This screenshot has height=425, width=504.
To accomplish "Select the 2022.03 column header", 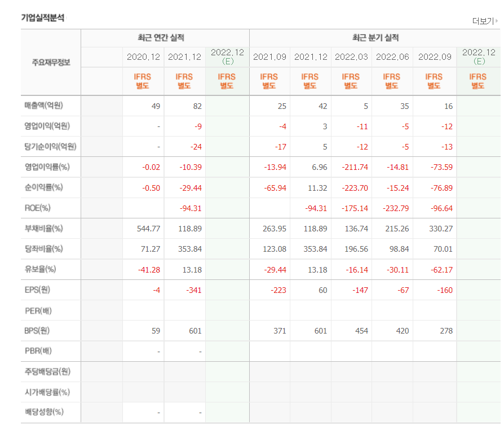I will click(351, 57).
